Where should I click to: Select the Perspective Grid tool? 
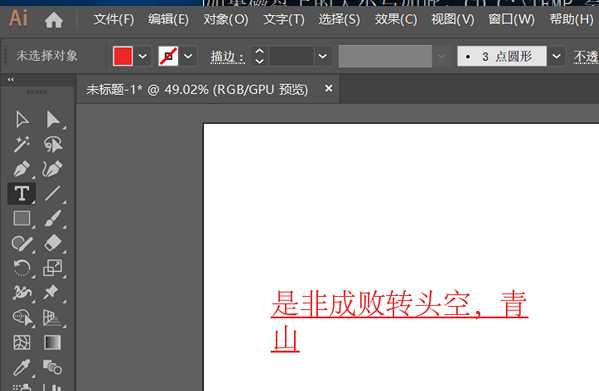[52, 318]
